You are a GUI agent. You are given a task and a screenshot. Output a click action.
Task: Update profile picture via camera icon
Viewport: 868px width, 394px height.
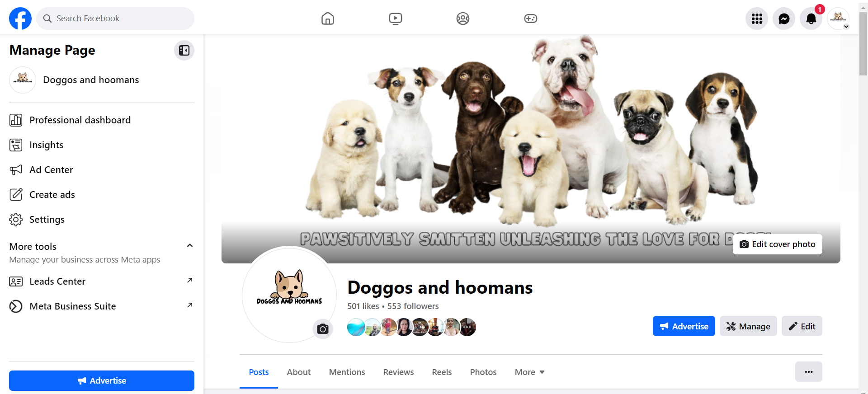323,328
